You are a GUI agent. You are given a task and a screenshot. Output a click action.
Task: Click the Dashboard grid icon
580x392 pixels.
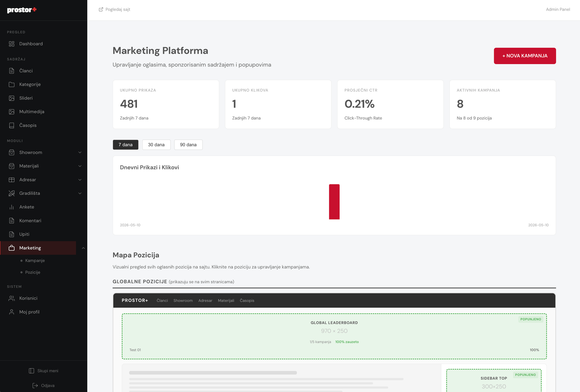(x=12, y=44)
